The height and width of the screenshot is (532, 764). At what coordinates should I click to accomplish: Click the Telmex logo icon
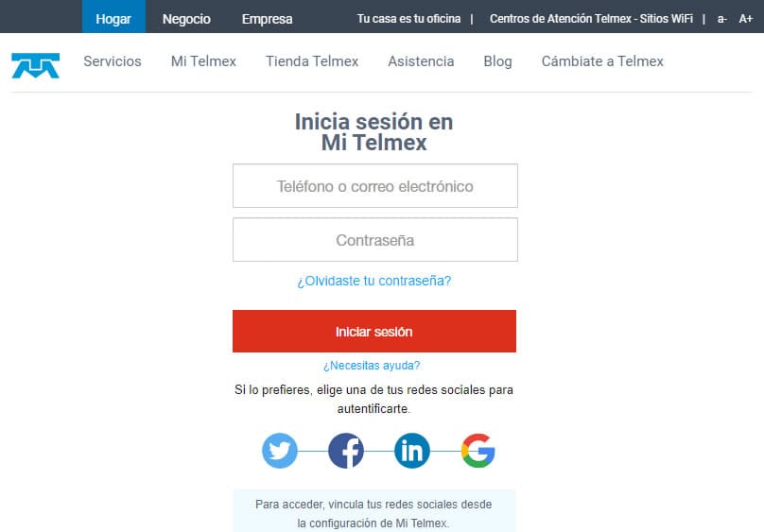(36, 64)
